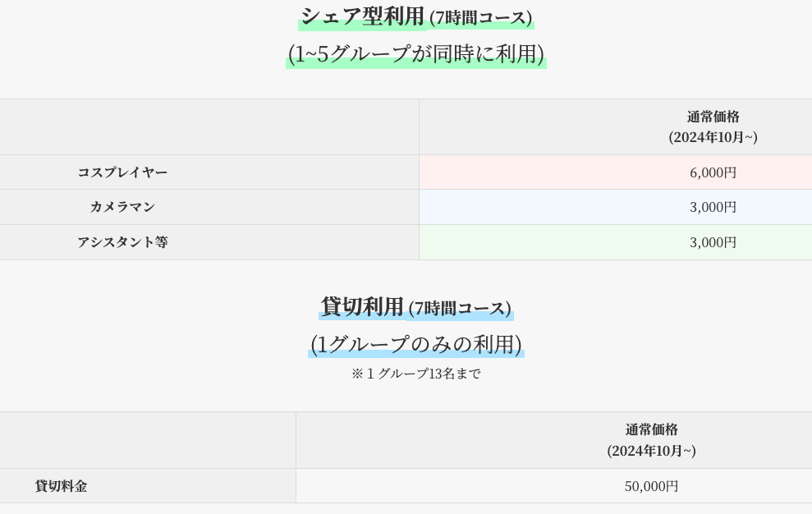Click the 貸切利用 heading

tap(362, 307)
